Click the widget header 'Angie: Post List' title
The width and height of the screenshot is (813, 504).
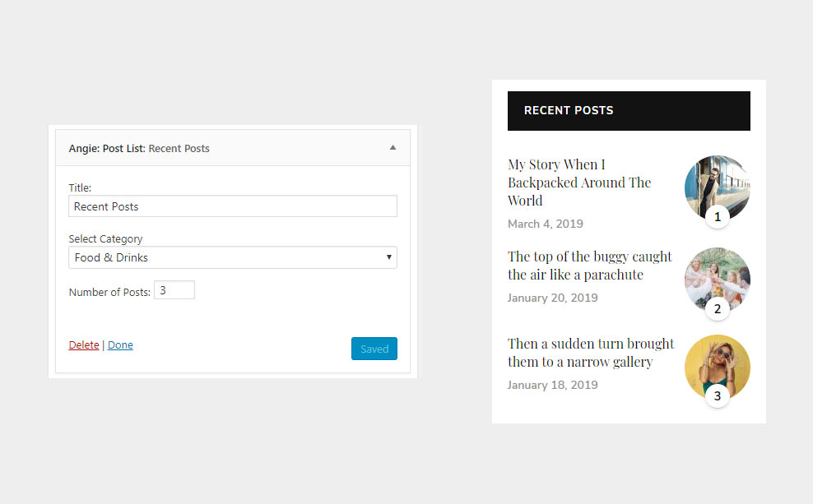pos(139,149)
